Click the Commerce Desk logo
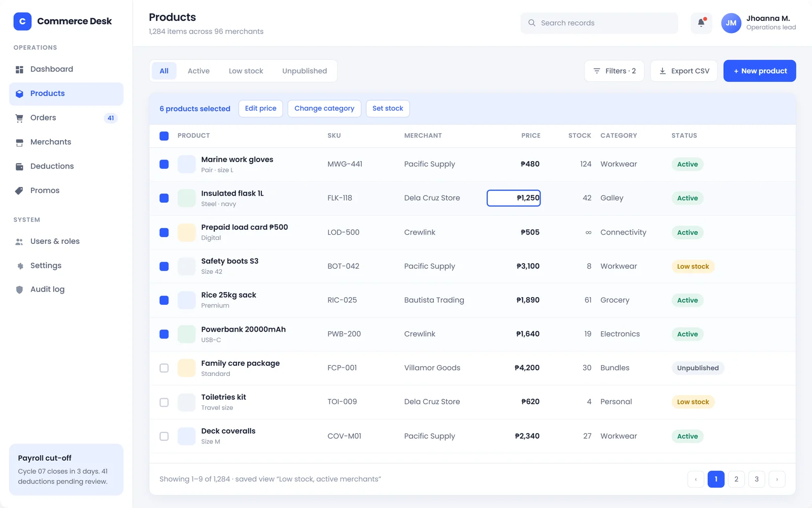This screenshot has height=508, width=812. click(x=22, y=21)
